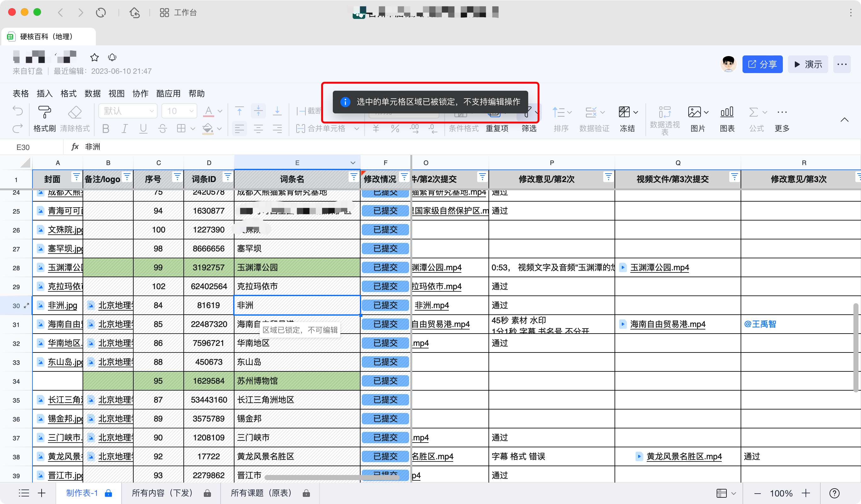Click the zoom-in plus button
This screenshot has height=504, width=861.
point(806,493)
